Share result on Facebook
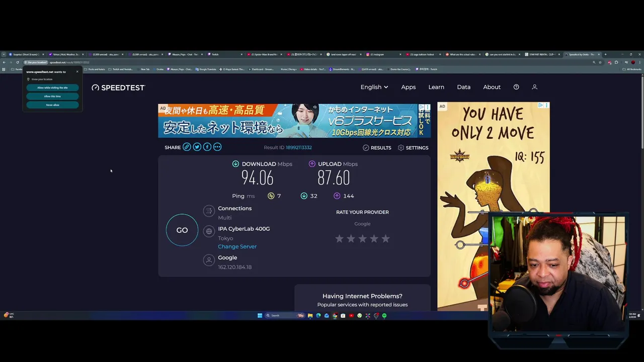This screenshot has height=362, width=644. (x=207, y=147)
